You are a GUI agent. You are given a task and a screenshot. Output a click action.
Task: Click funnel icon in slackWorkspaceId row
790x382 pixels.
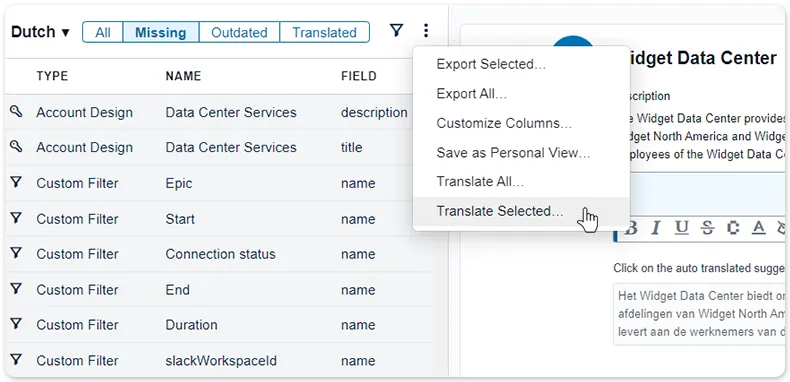16,359
